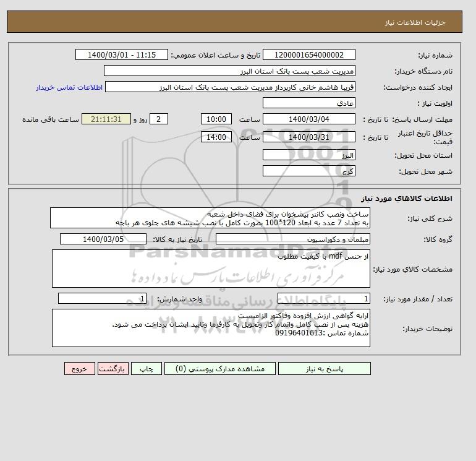The image size is (476, 461).
Task: Click label 'نام دستگاه خریدار:'
Action: tap(423, 71)
